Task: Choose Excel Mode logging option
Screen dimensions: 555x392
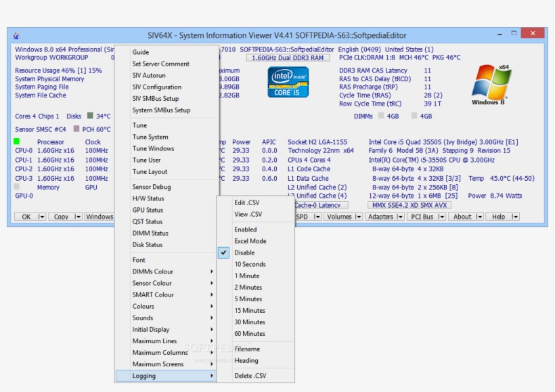Action: tap(256, 241)
